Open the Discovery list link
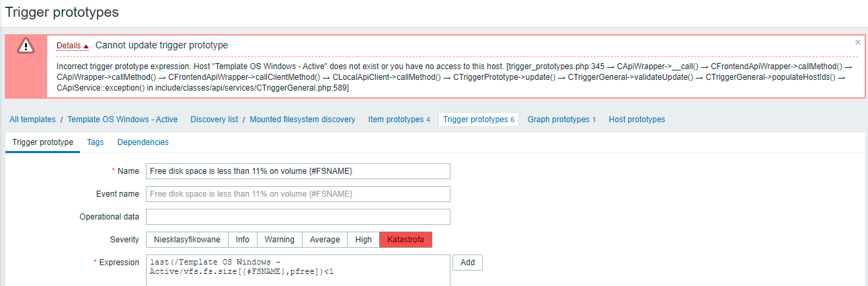 [x=214, y=120]
